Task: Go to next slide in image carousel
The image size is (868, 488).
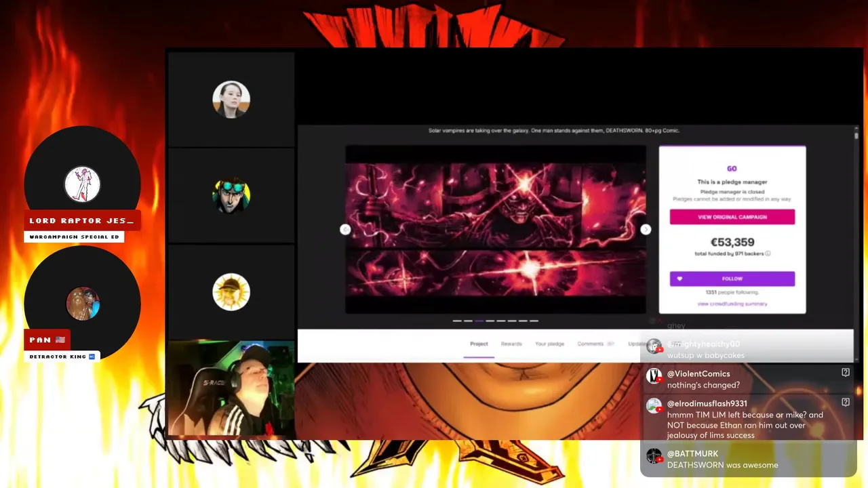Action: (646, 230)
